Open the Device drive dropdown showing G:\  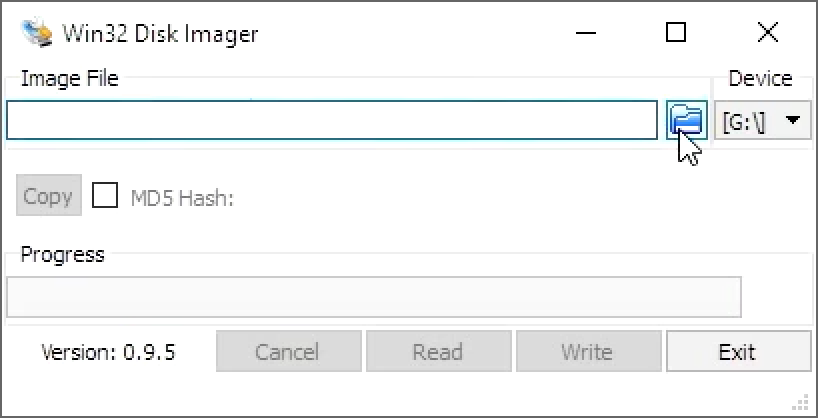coord(762,121)
